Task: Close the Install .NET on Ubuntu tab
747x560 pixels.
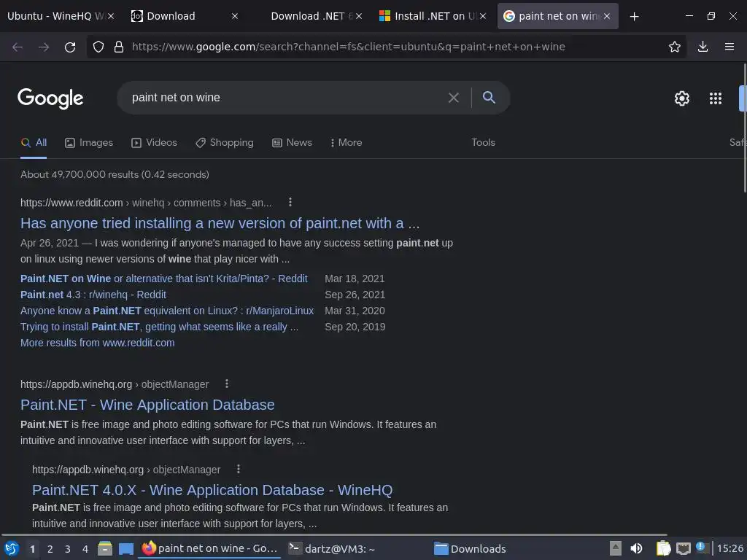Action: click(483, 16)
